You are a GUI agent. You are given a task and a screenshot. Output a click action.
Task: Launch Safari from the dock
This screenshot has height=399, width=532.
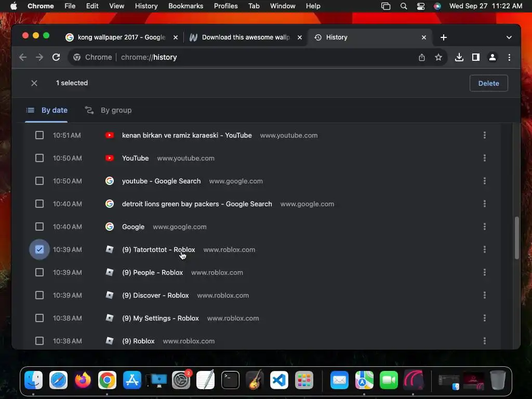[58, 380]
